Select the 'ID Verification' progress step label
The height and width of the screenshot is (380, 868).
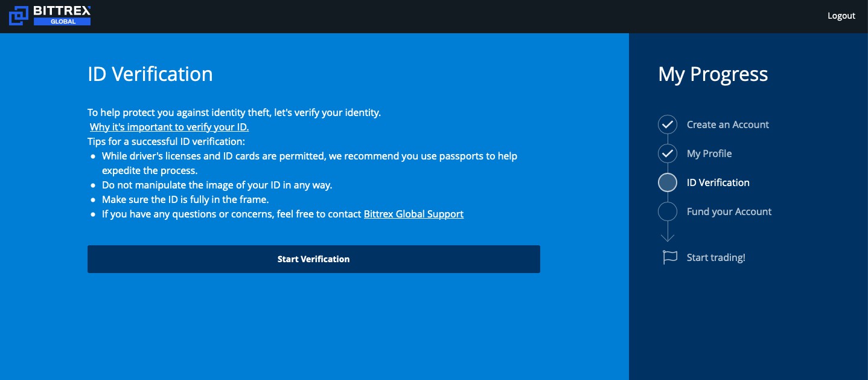[x=718, y=182]
